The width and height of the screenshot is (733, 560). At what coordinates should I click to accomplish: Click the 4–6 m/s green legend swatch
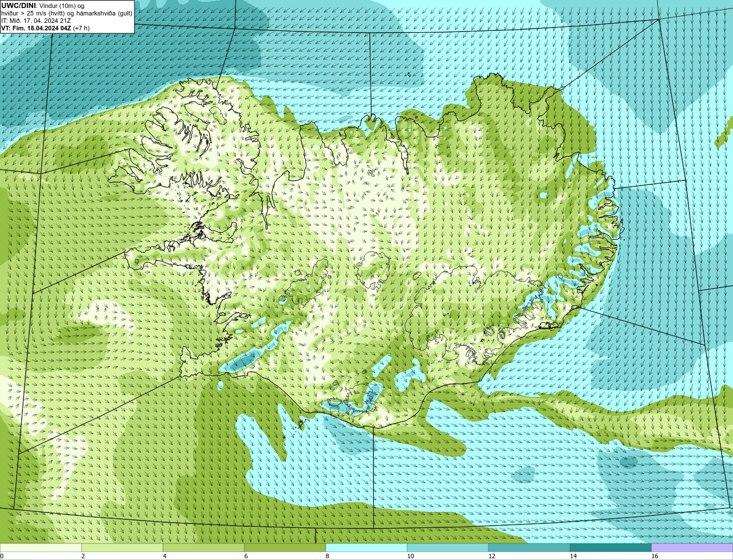[x=203, y=547]
